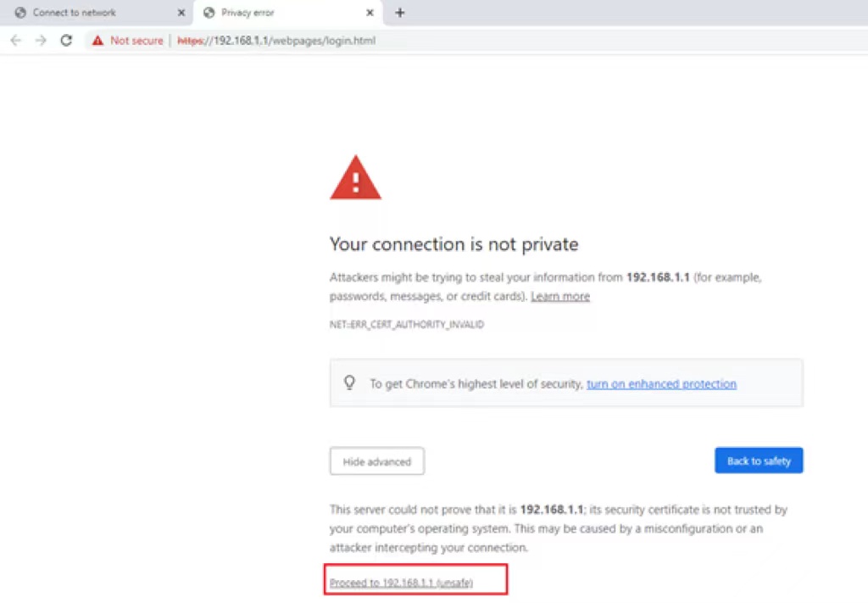Click the browser back arrow
The width and height of the screenshot is (868, 603).
(x=15, y=40)
